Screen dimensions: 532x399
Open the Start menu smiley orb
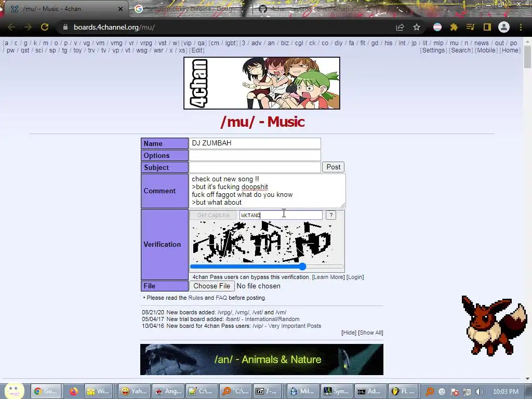[x=14, y=391]
